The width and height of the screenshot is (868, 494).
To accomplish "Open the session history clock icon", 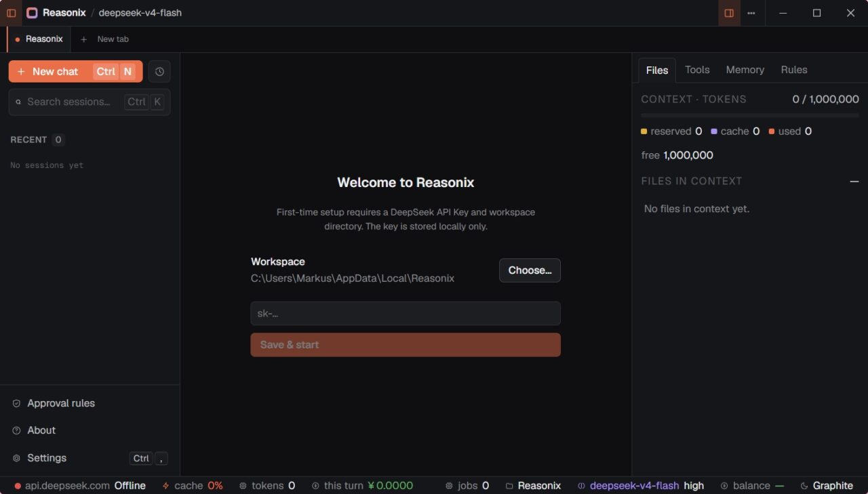I will coord(159,71).
